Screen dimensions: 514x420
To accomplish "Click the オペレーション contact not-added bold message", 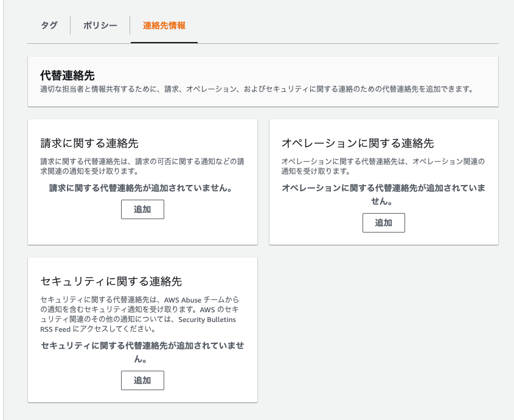I will pos(383,194).
